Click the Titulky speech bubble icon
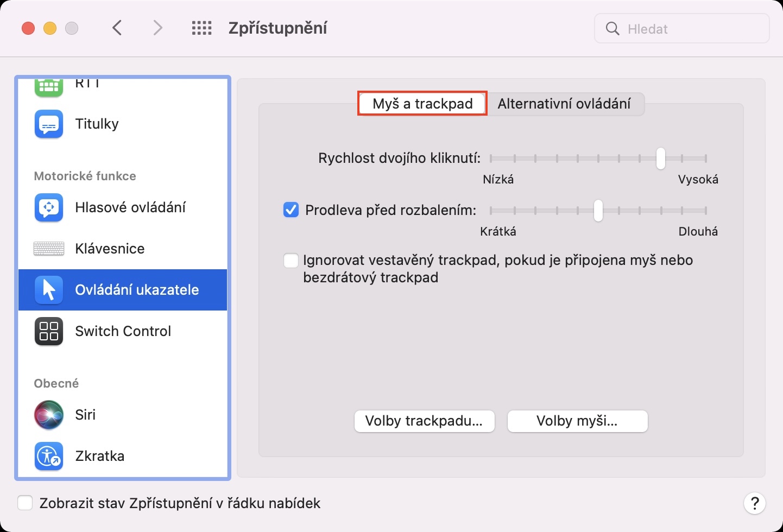Viewport: 783px width, 532px height. [x=49, y=124]
